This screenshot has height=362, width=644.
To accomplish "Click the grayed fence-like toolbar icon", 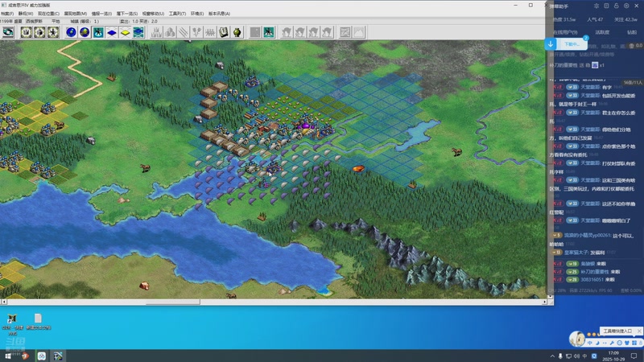I will [210, 32].
